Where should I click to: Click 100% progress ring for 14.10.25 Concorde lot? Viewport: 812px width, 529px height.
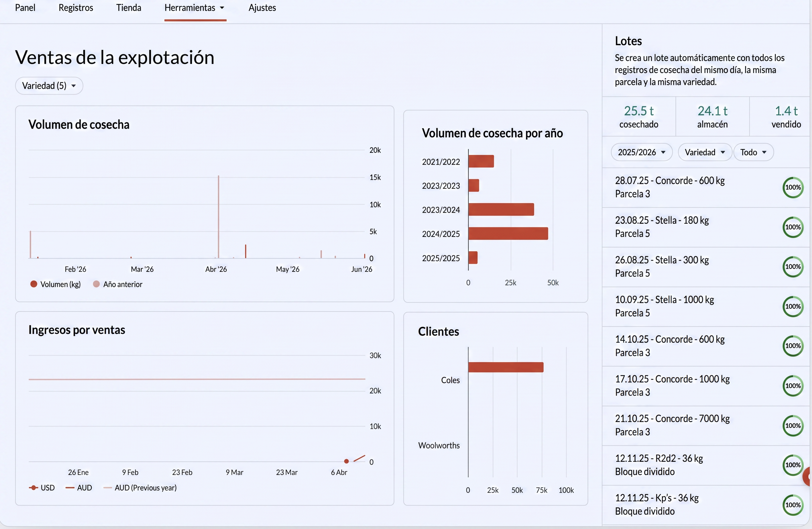tap(793, 346)
